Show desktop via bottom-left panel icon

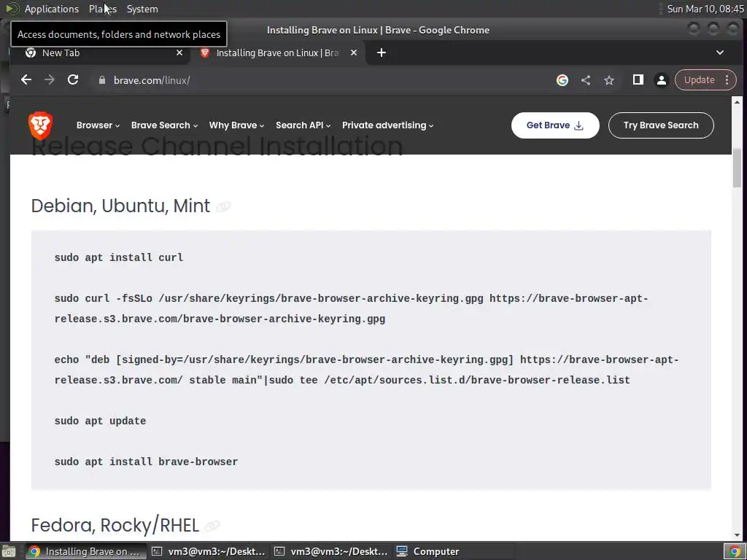click(x=9, y=551)
